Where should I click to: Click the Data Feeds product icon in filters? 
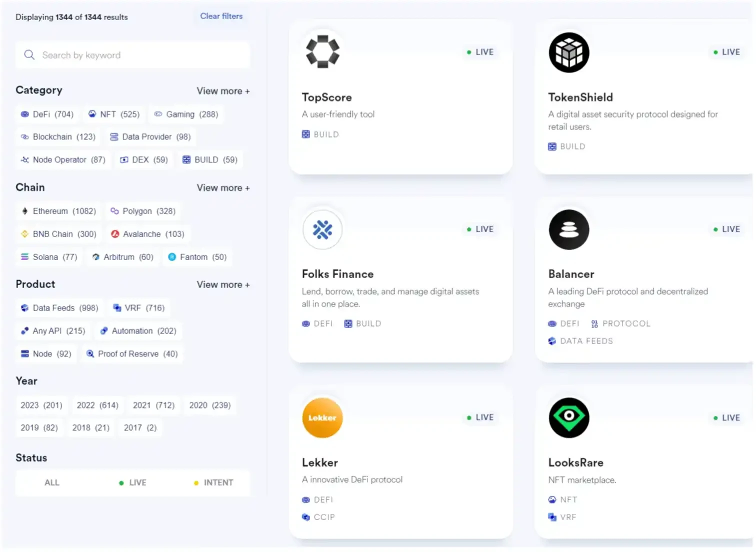pos(24,308)
